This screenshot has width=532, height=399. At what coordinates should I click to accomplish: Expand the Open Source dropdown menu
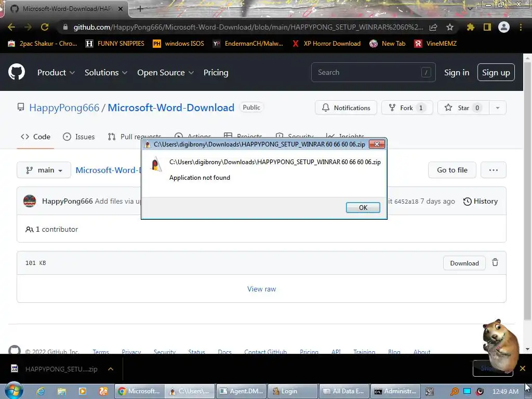(166, 73)
